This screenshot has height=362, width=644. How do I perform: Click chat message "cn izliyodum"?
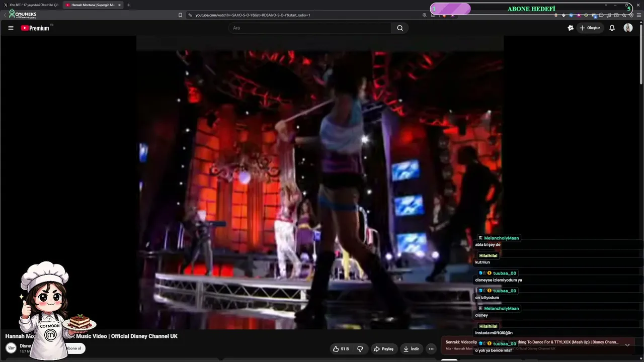(x=487, y=298)
